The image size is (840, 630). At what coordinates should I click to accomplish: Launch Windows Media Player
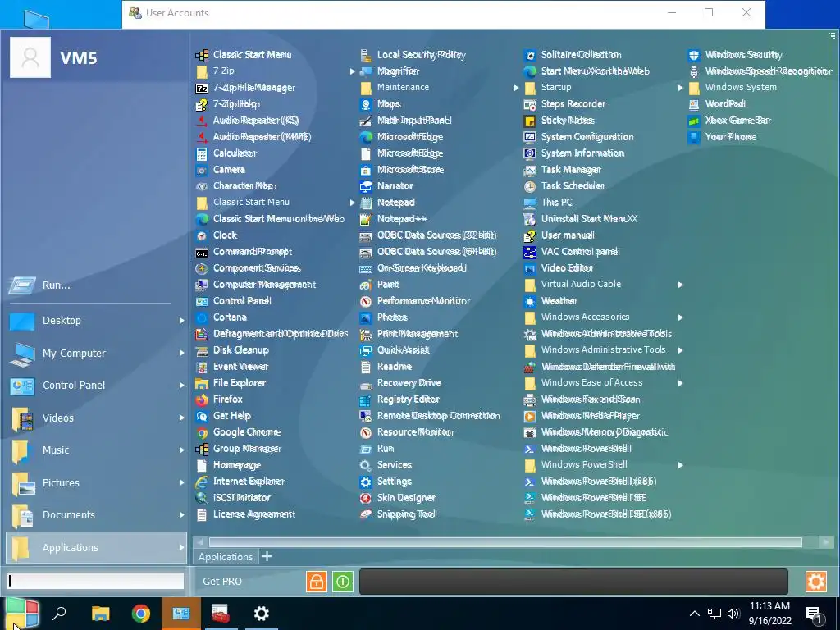click(582, 416)
